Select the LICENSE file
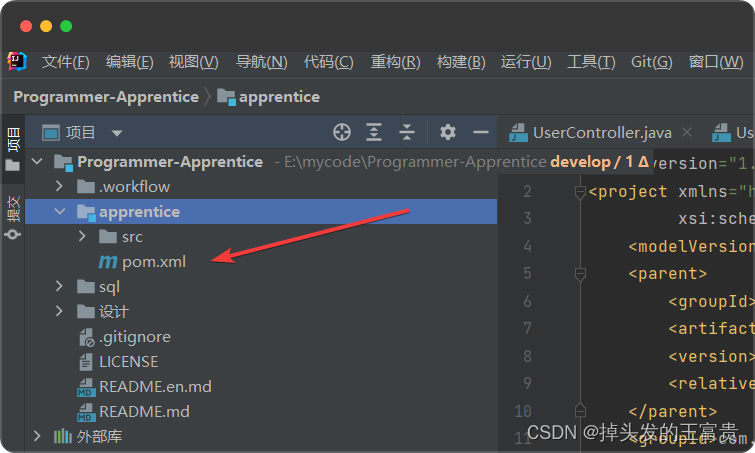The height and width of the screenshot is (453, 755). pos(261,362)
